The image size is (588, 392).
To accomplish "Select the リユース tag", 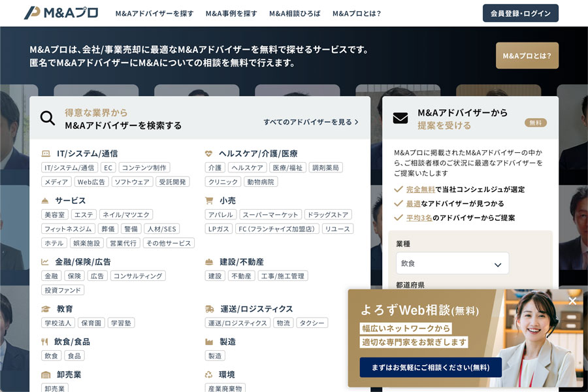I will pos(338,229).
